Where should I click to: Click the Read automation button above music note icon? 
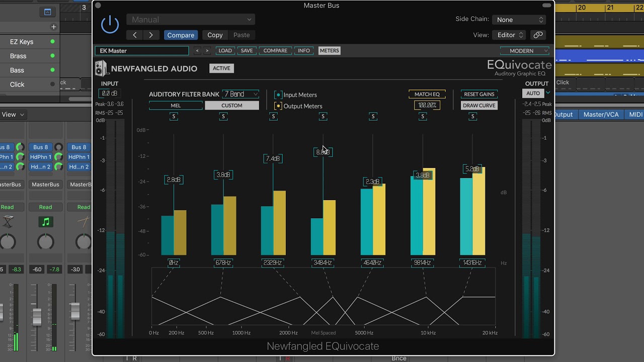point(45,207)
